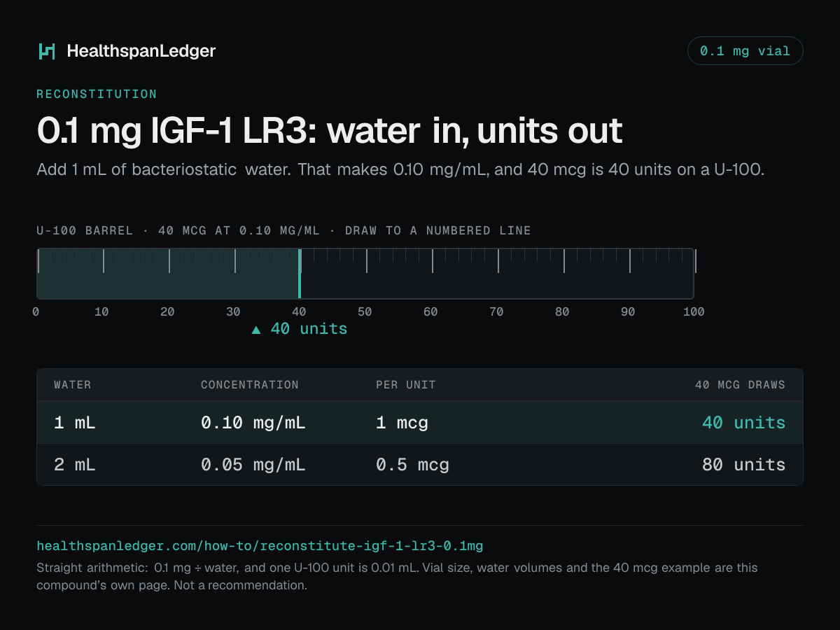
Task: Click the '▲ 40 units' pointer label
Action: click(299, 329)
